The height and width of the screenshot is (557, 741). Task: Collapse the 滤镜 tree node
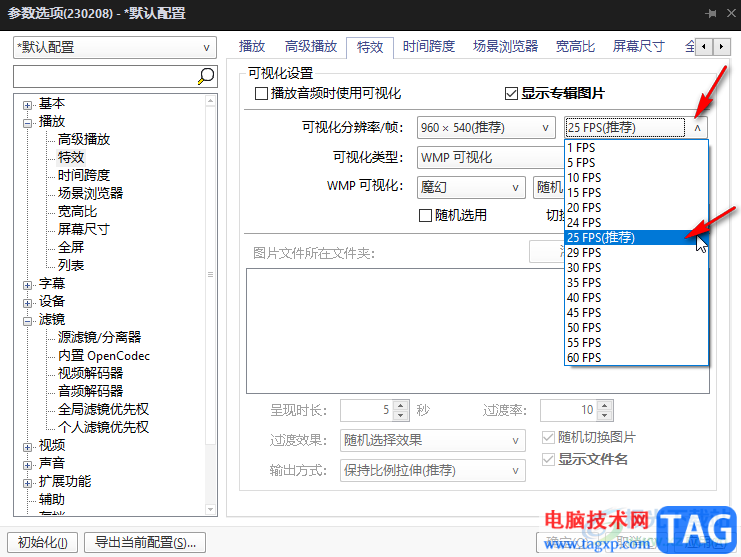(x=27, y=321)
